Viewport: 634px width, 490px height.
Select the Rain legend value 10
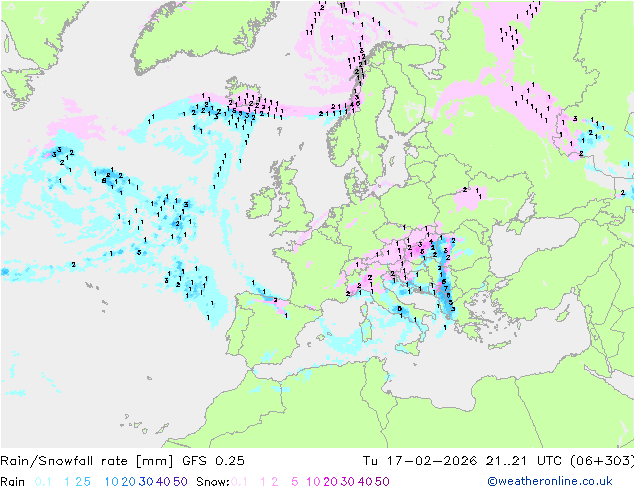(112, 482)
